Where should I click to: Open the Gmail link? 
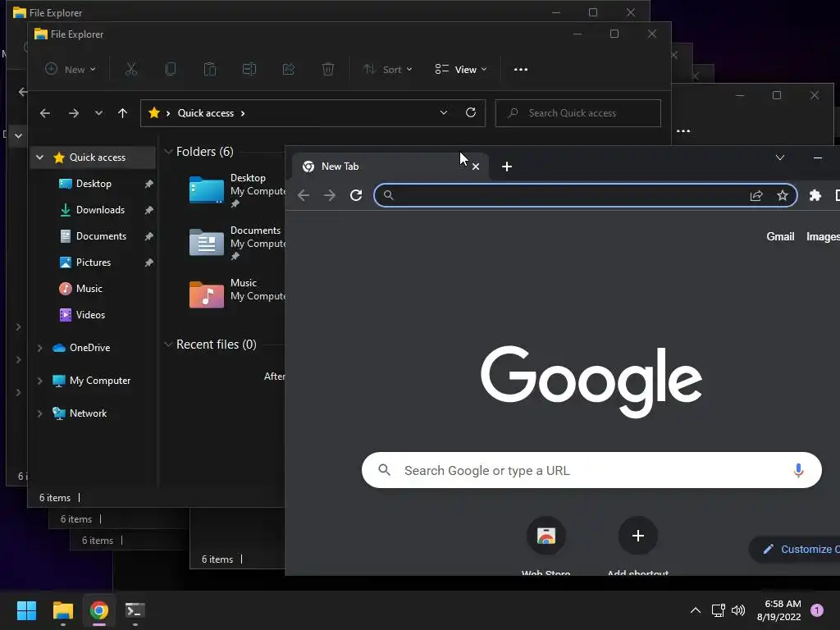780,237
